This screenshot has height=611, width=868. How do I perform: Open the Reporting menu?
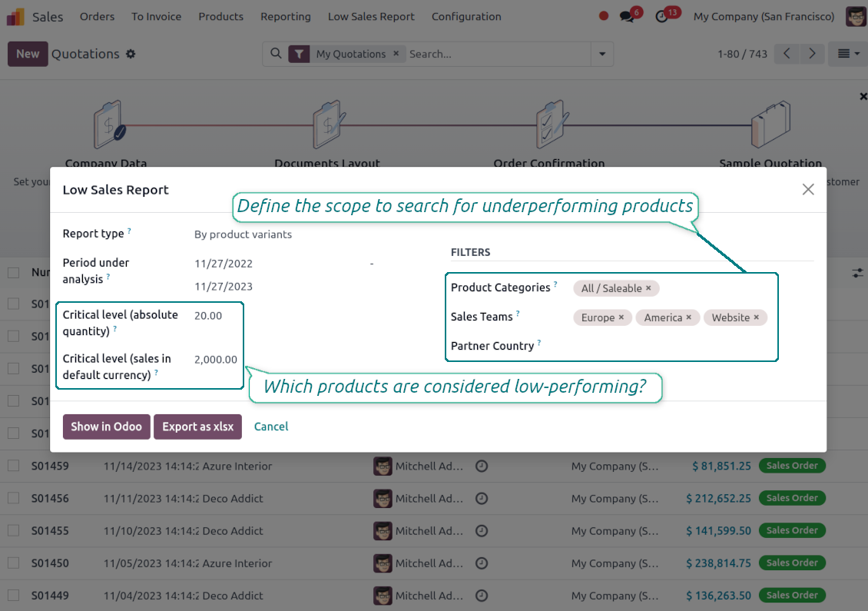pyautogui.click(x=286, y=17)
